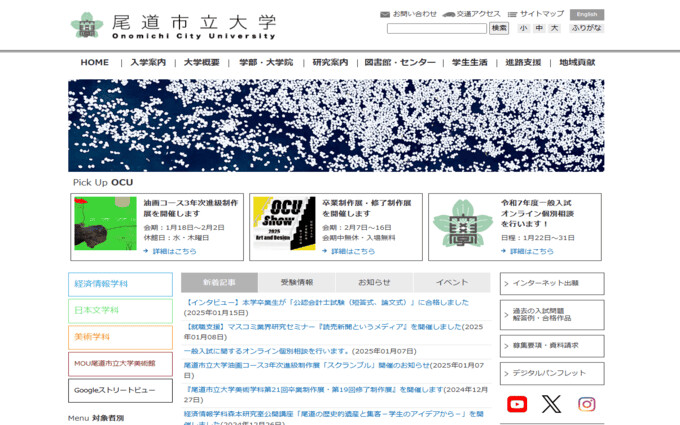Image resolution: width=680 pixels, height=425 pixels.
Task: Open 入学案内 navigation menu
Action: click(148, 62)
